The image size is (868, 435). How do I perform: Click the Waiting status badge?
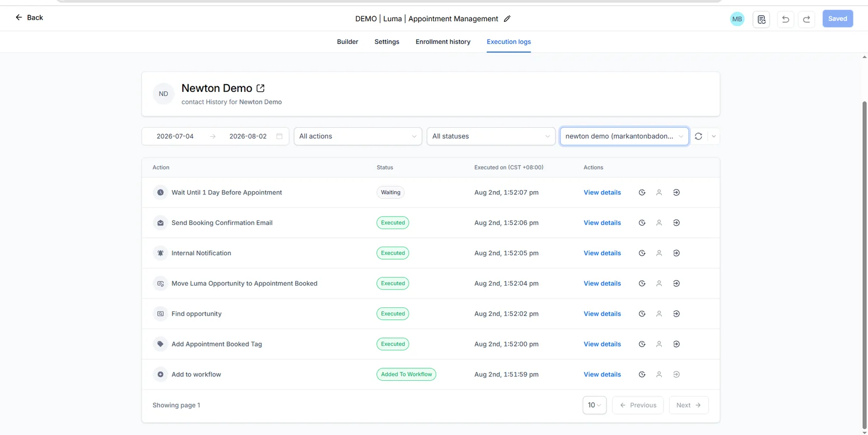(x=391, y=193)
